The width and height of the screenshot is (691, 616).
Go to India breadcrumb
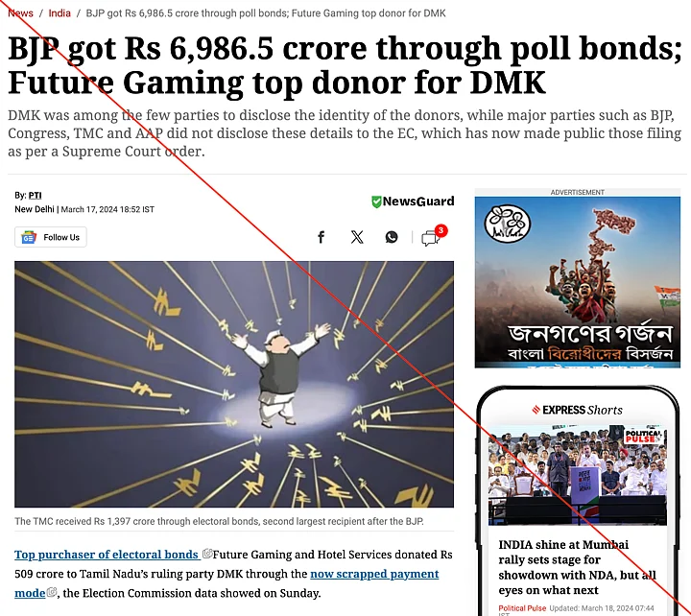tap(60, 13)
